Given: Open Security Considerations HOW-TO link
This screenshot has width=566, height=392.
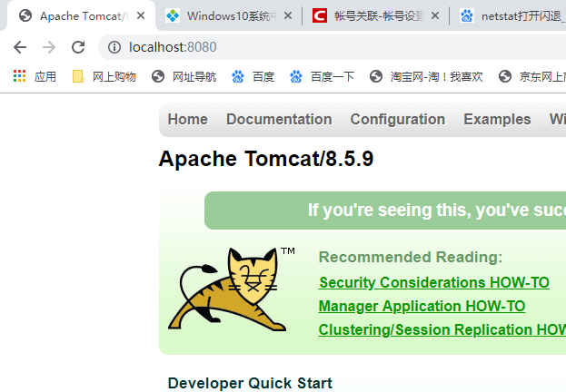Looking at the screenshot, I should [434, 283].
